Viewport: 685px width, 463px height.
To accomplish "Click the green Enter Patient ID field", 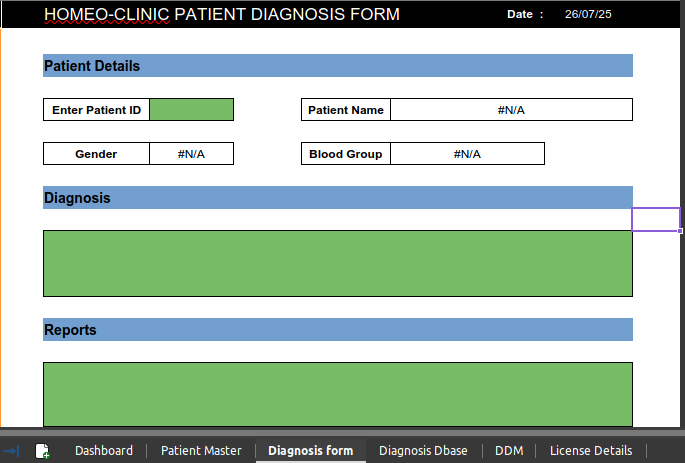I will coord(191,110).
